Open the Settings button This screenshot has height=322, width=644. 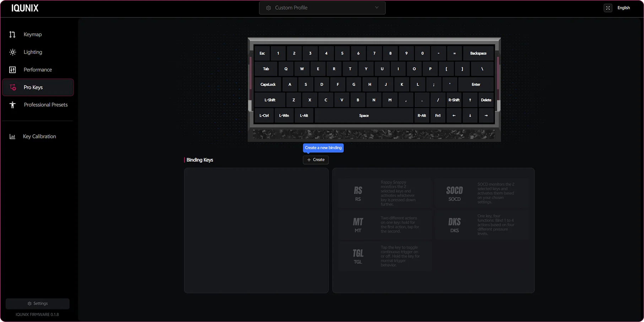pos(38,304)
